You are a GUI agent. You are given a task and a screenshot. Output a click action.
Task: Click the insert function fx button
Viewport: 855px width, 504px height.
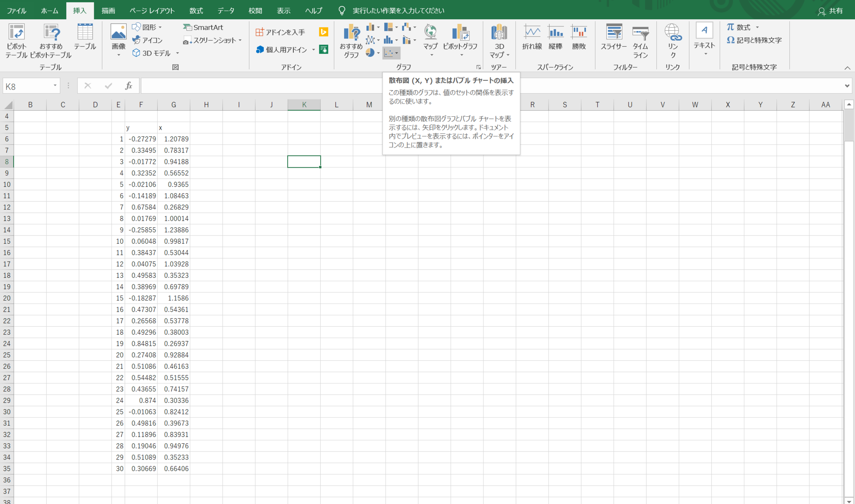click(128, 86)
